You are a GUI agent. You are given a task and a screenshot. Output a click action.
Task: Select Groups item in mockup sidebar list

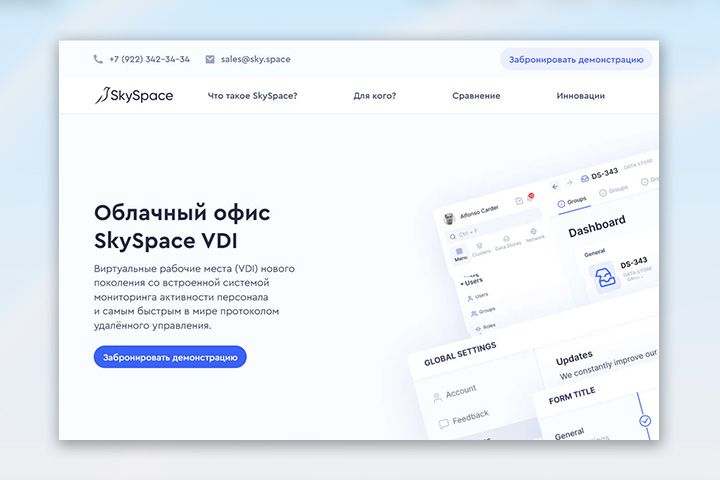point(483,312)
